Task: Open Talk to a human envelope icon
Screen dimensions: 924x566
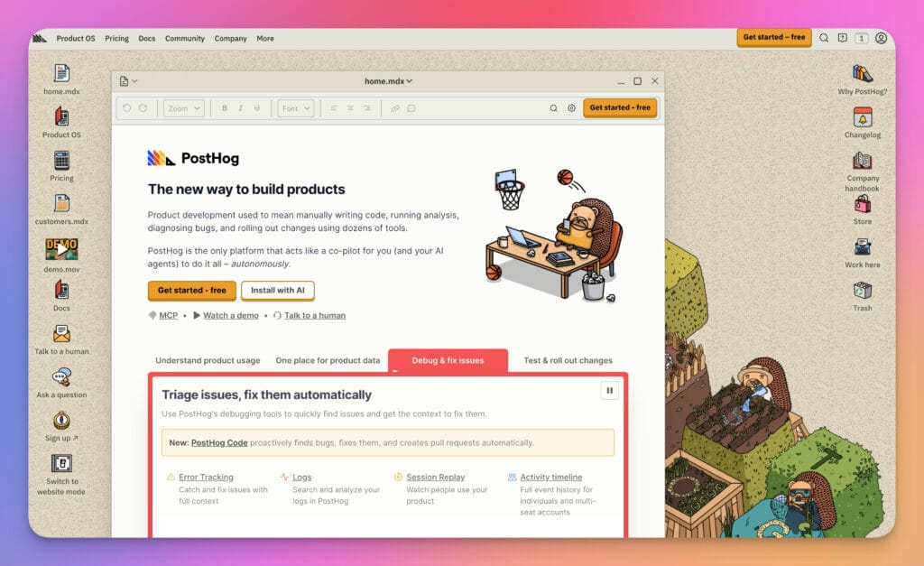Action: pos(61,334)
